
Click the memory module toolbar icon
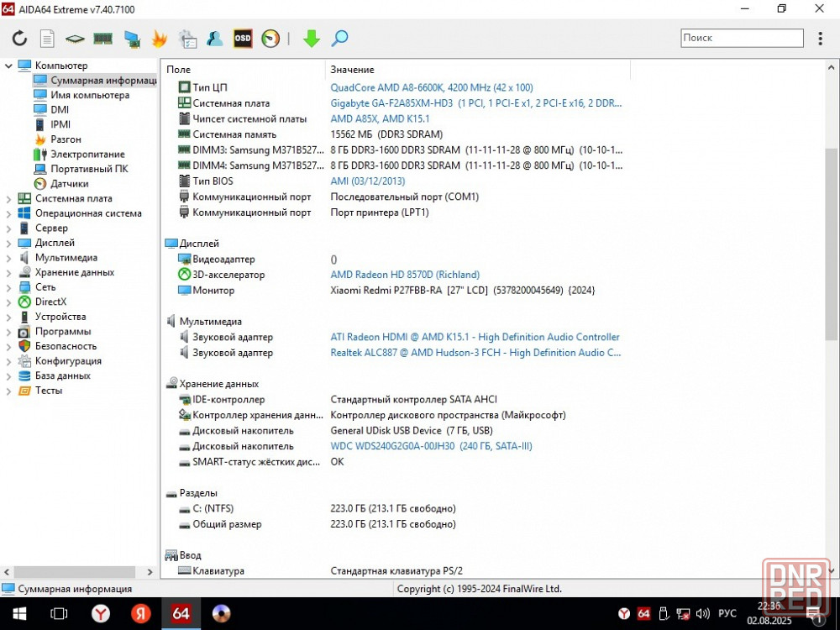(x=102, y=38)
